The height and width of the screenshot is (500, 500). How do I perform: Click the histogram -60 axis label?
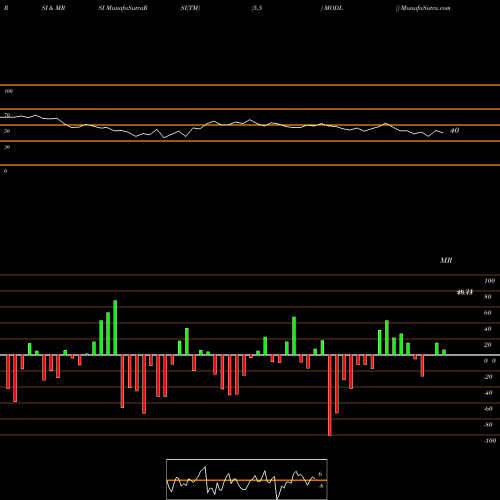pos(488,409)
